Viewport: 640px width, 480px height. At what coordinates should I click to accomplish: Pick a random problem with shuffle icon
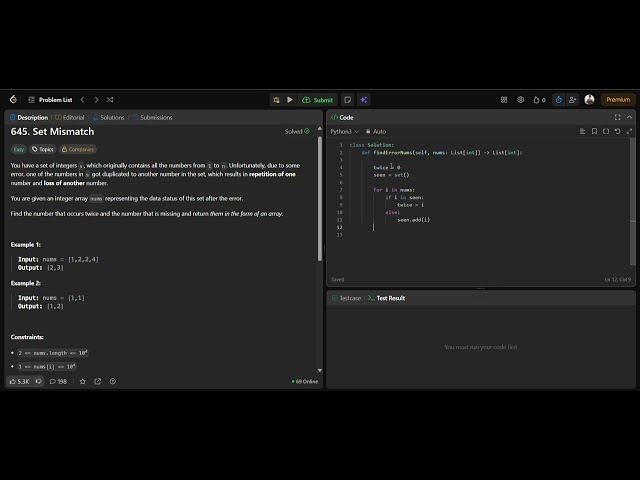pyautogui.click(x=110, y=100)
